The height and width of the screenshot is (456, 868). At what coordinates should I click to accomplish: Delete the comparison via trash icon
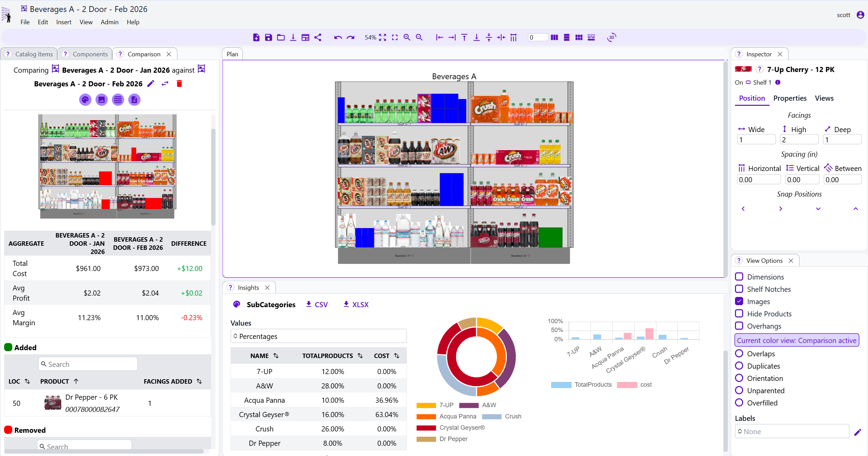coord(179,83)
